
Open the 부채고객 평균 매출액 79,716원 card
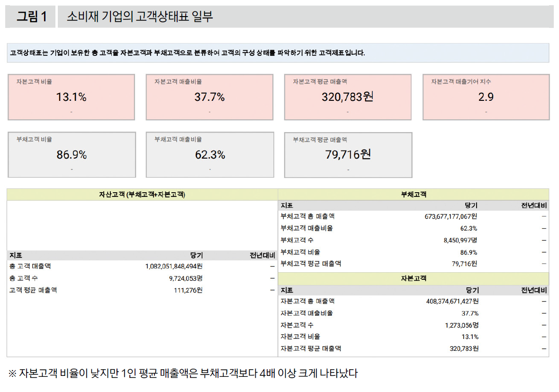(348, 155)
